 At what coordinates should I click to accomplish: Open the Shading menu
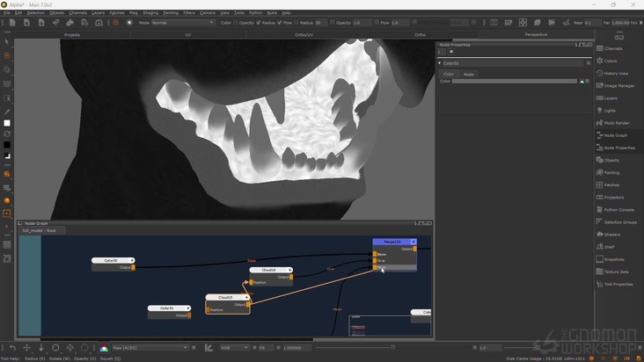pyautogui.click(x=150, y=12)
